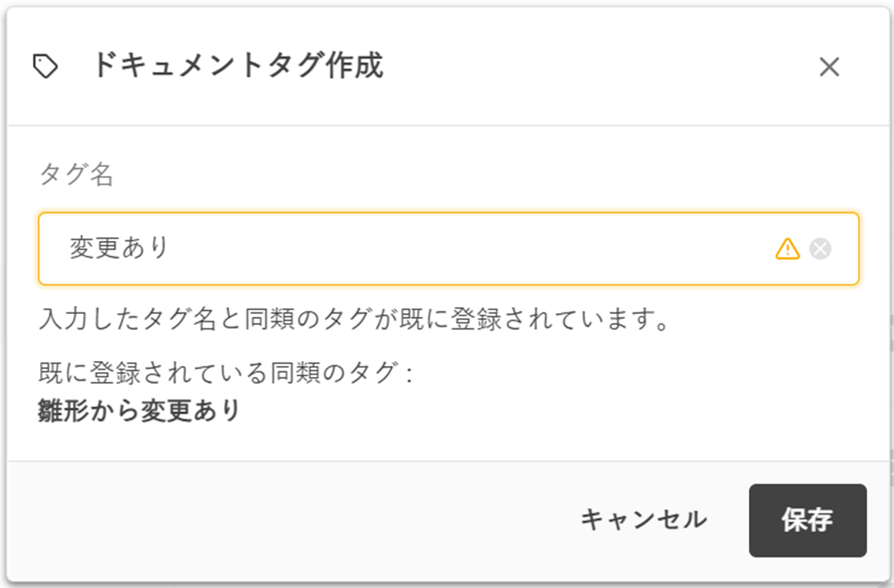Click the yellow warning triangle icon

coord(787,249)
